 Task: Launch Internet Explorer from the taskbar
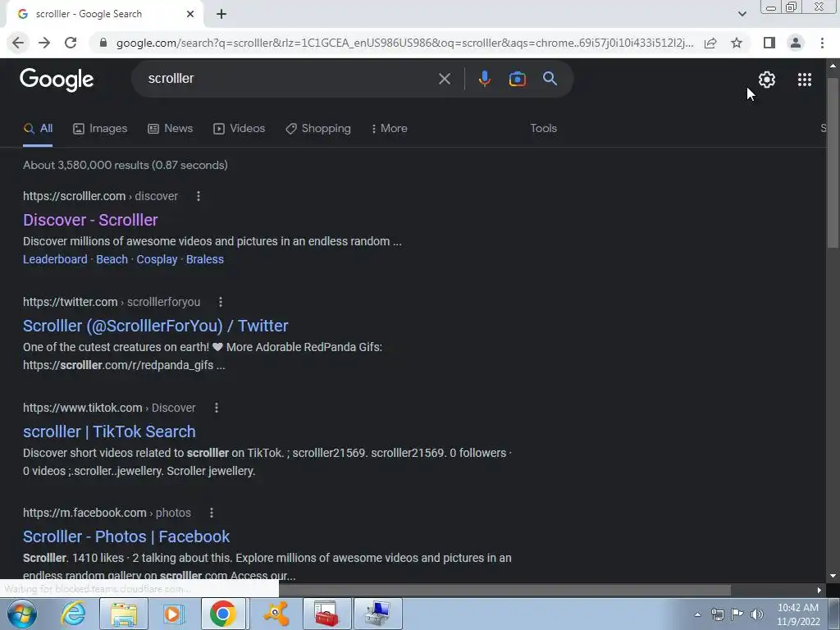(73, 614)
